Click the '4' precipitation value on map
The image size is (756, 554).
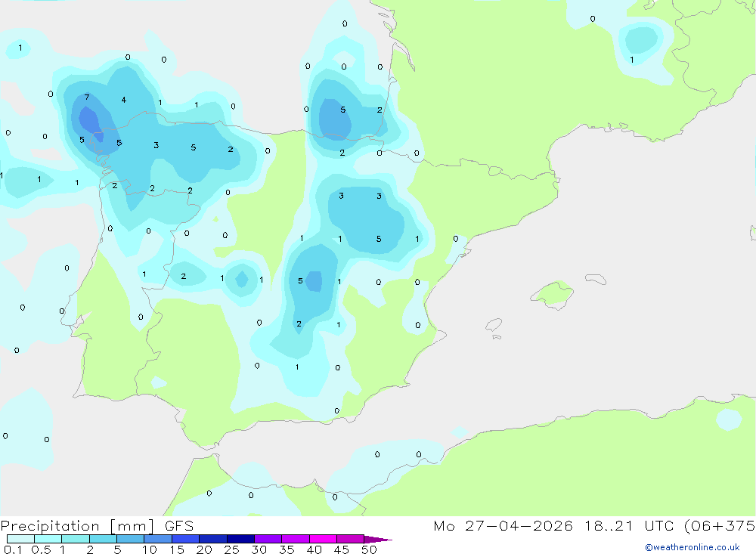pyautogui.click(x=124, y=100)
